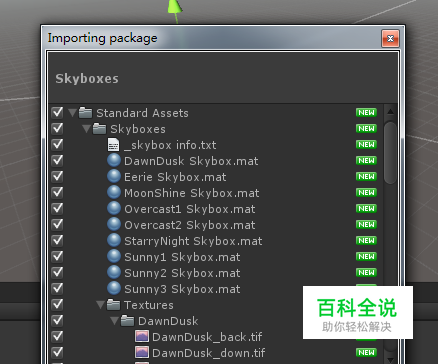Click the Skyboxes folder icon
Image resolution: width=438 pixels, height=364 pixels.
(99, 129)
